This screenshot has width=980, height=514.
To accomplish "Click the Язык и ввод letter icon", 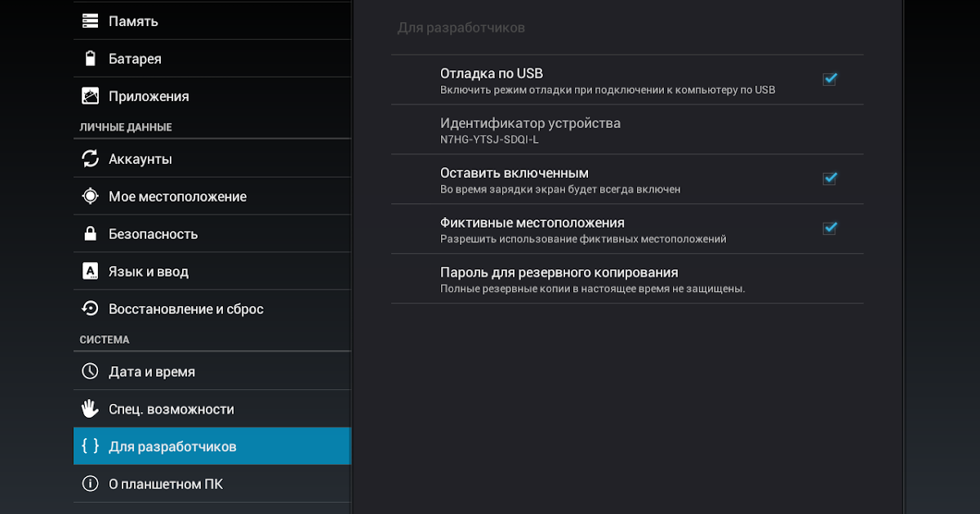I will click(x=91, y=272).
